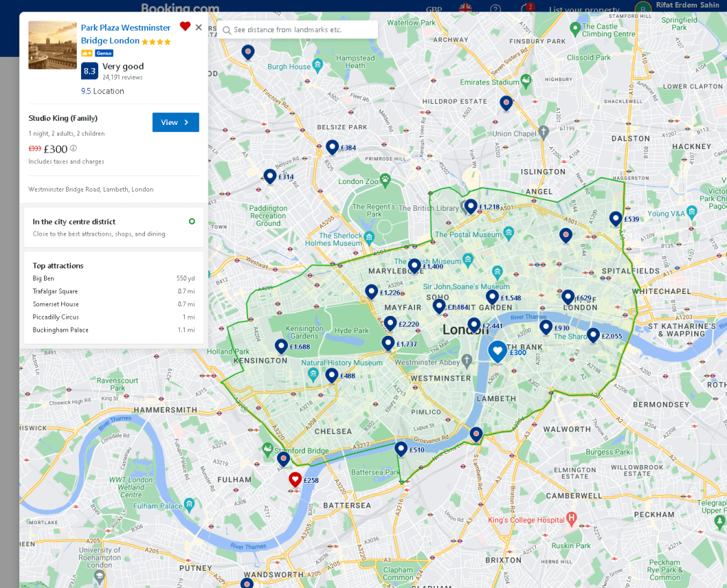Select the £1,226 map pin
The width and height of the screenshot is (727, 588).
(372, 292)
